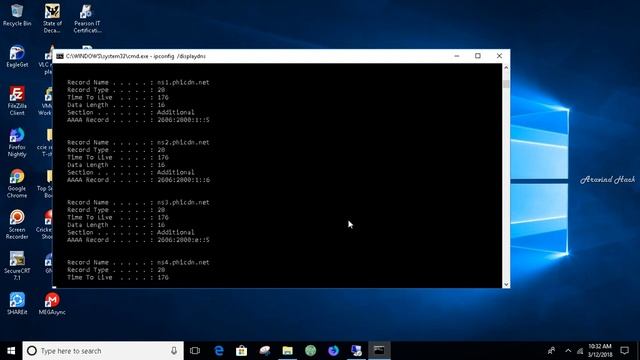Viewport: 640px width, 360px height.
Task: Click the cmd.exe title bar system icon
Action: pos(60,56)
